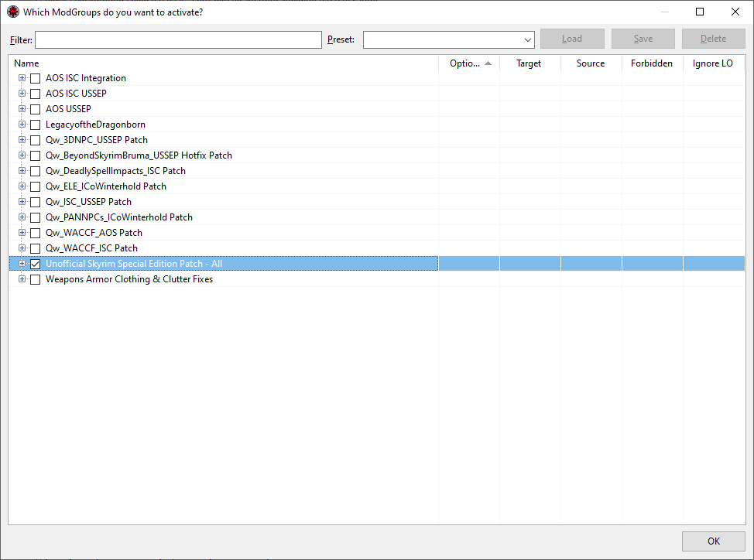Screen dimensions: 754x560
Task: Tick Qw_PANNPCs_ICoWinterhold Patch checkbox
Action: coord(35,217)
